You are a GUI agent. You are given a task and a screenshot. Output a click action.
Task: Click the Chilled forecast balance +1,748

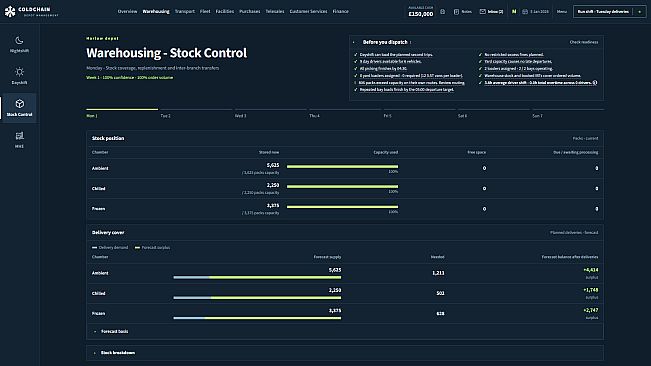point(591,290)
